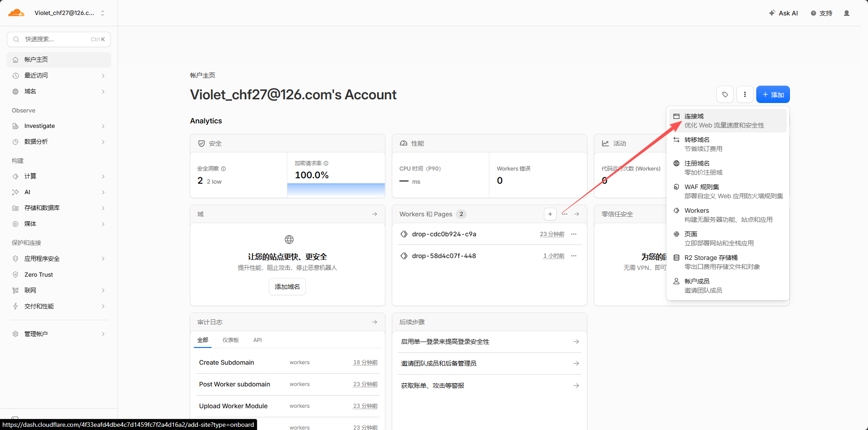
Task: Click the 存储和数据库 sidebar icon
Action: [x=15, y=208]
